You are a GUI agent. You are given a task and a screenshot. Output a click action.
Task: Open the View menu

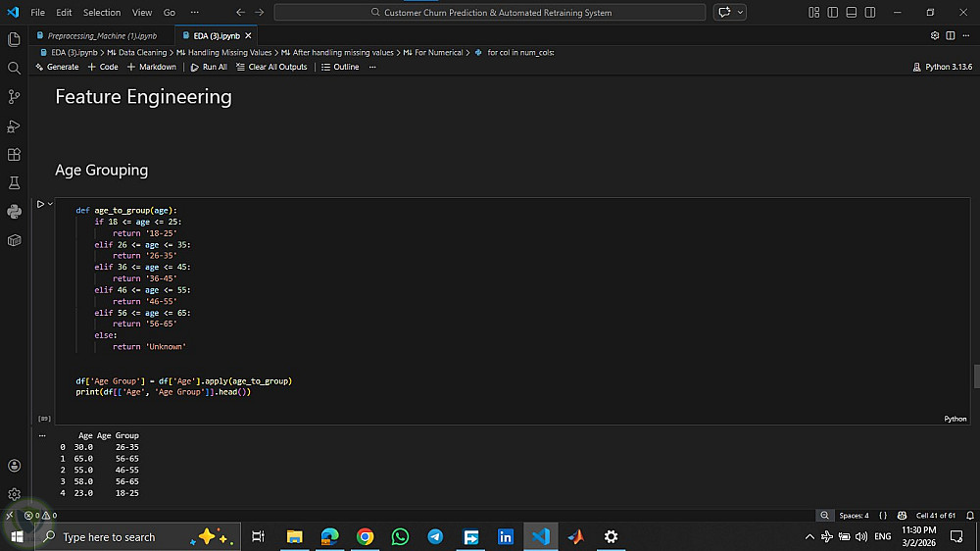(142, 12)
